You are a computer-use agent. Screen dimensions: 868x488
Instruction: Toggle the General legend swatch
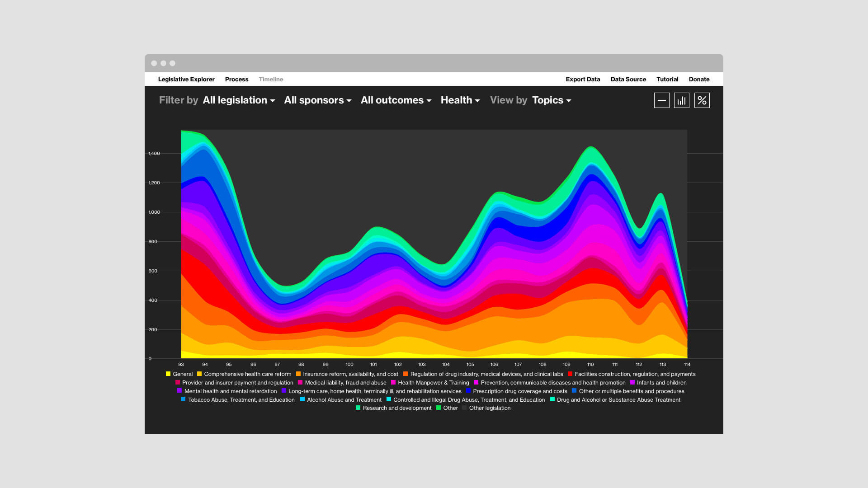[x=168, y=374]
